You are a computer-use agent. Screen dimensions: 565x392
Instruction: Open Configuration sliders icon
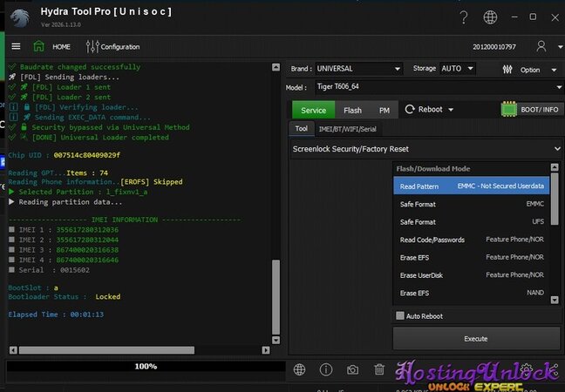point(92,46)
